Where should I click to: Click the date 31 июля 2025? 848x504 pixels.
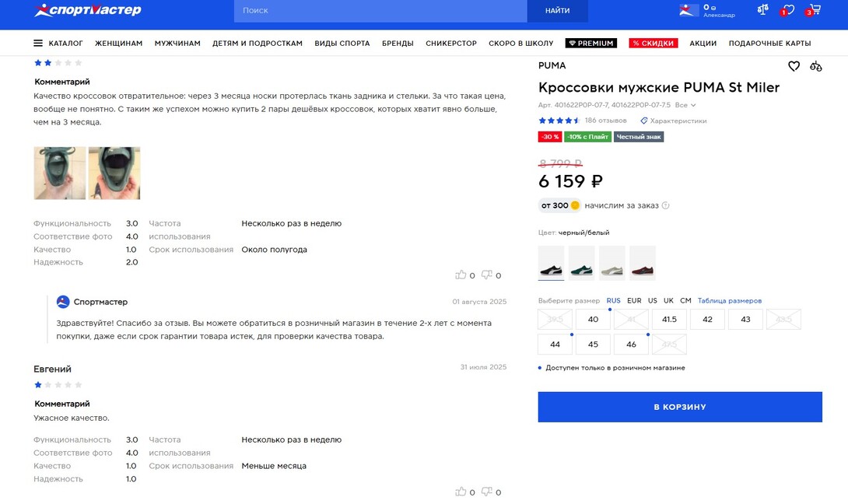483,367
